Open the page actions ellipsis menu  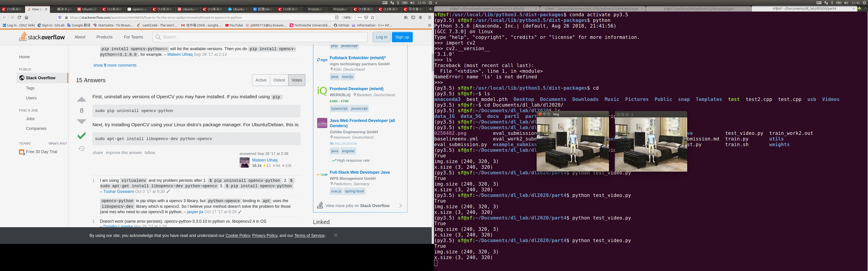[360, 18]
